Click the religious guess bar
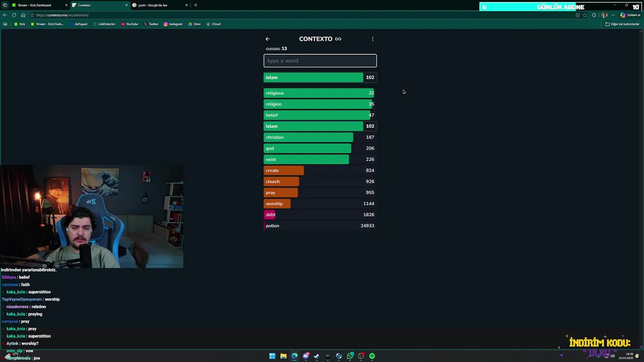Screen dimensions: 644x362 (320, 93)
